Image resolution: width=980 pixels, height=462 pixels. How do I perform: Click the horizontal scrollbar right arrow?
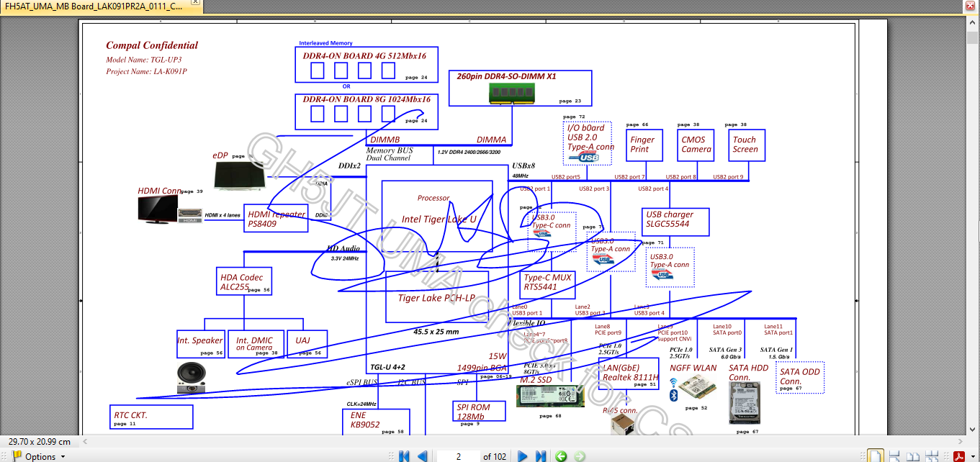point(961,441)
